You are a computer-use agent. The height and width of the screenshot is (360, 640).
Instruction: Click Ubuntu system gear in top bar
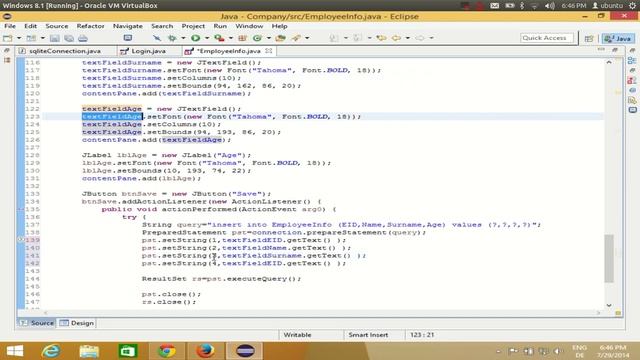pyautogui.click(x=632, y=6)
